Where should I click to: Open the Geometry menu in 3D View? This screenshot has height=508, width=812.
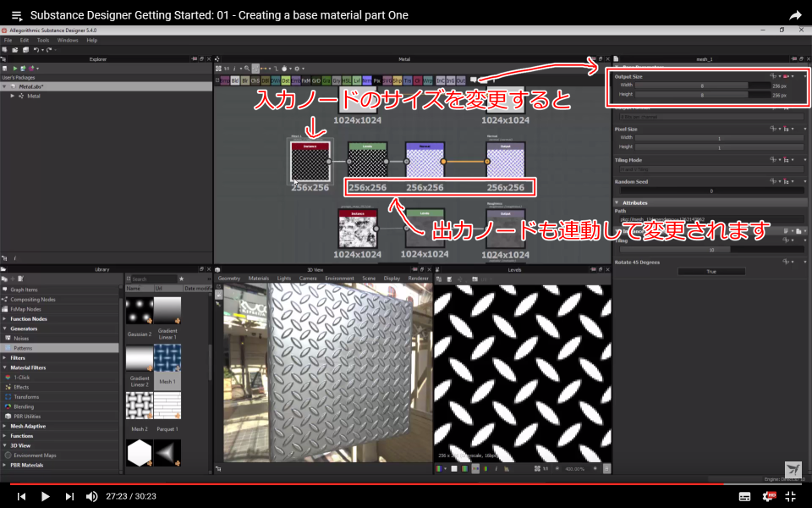[x=229, y=279]
